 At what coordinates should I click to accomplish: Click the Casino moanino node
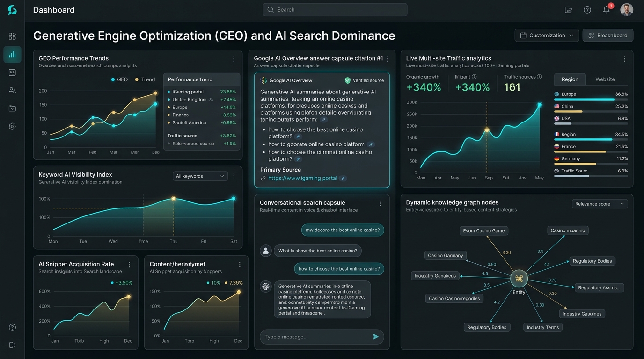(x=568, y=230)
